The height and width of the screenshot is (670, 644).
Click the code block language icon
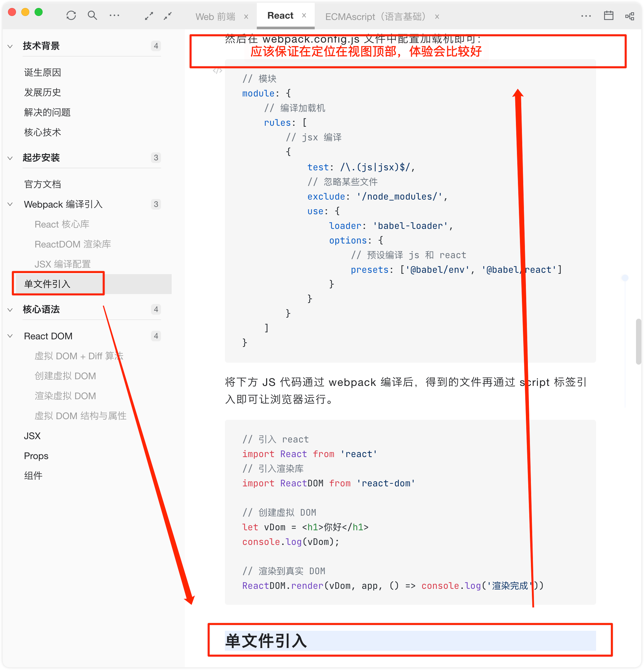(x=218, y=71)
